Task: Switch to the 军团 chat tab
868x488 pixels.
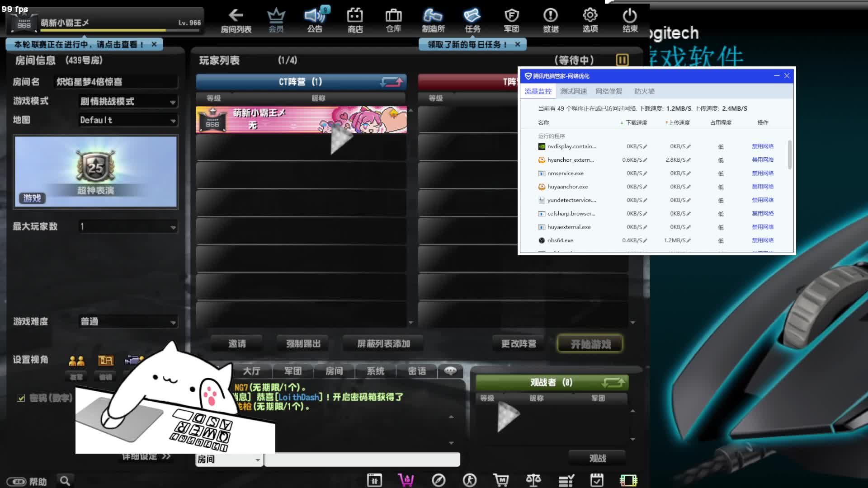Action: 292,371
